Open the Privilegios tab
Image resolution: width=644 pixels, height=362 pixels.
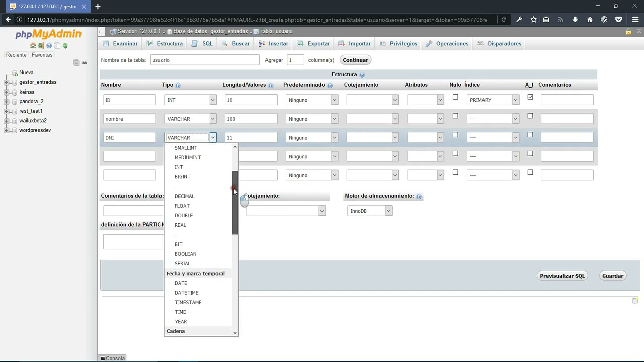point(398,44)
